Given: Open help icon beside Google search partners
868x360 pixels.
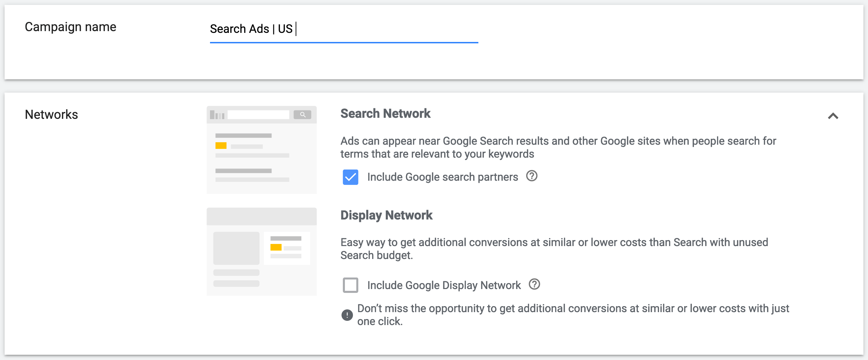Looking at the screenshot, I should point(532,176).
